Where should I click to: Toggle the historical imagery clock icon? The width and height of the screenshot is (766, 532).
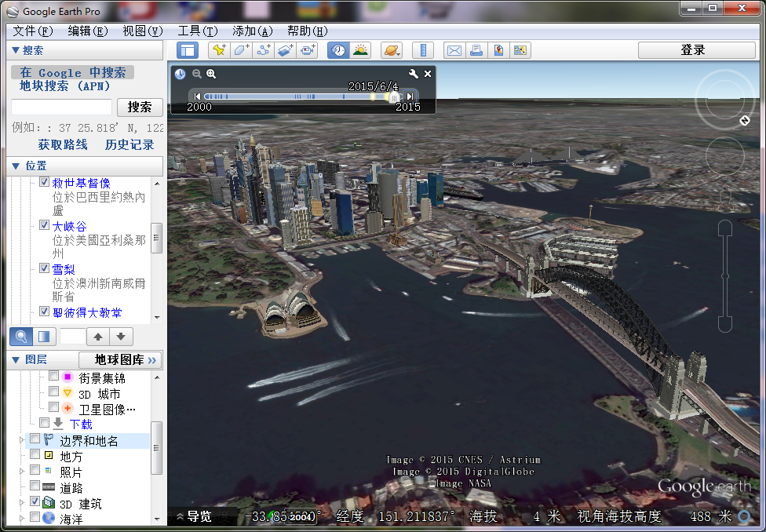point(338,50)
